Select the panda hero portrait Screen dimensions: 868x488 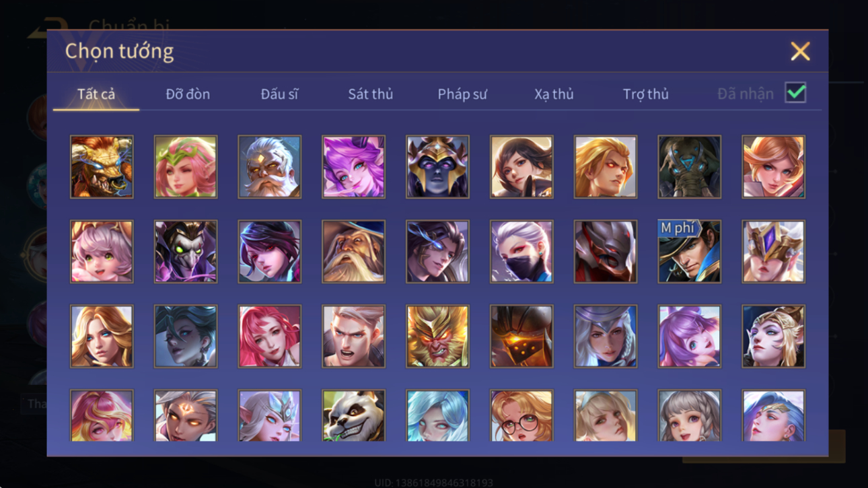point(353,416)
